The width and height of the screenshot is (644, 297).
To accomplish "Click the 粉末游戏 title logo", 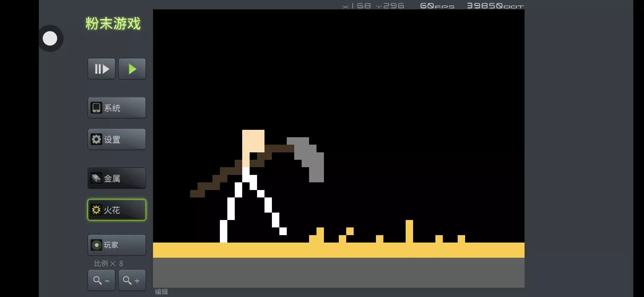I will [113, 24].
